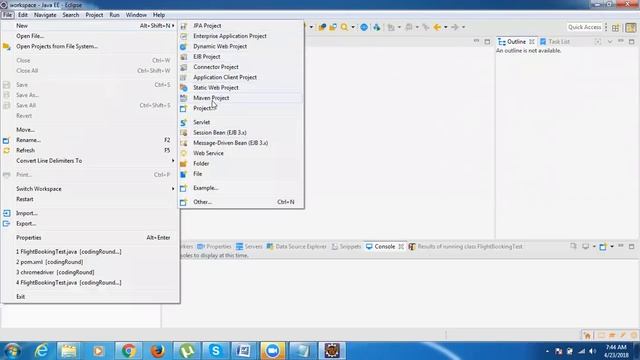The width and height of the screenshot is (640, 360).
Task: Click the Folder icon in New submenu
Action: [x=184, y=164]
